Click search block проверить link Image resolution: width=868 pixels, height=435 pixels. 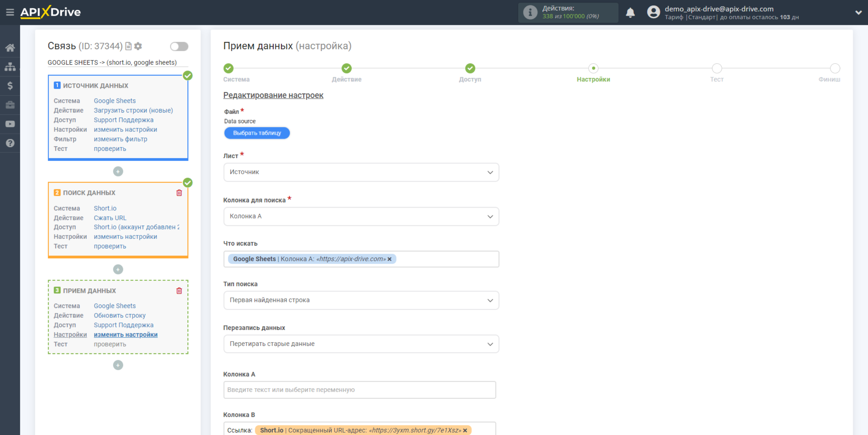click(x=110, y=246)
